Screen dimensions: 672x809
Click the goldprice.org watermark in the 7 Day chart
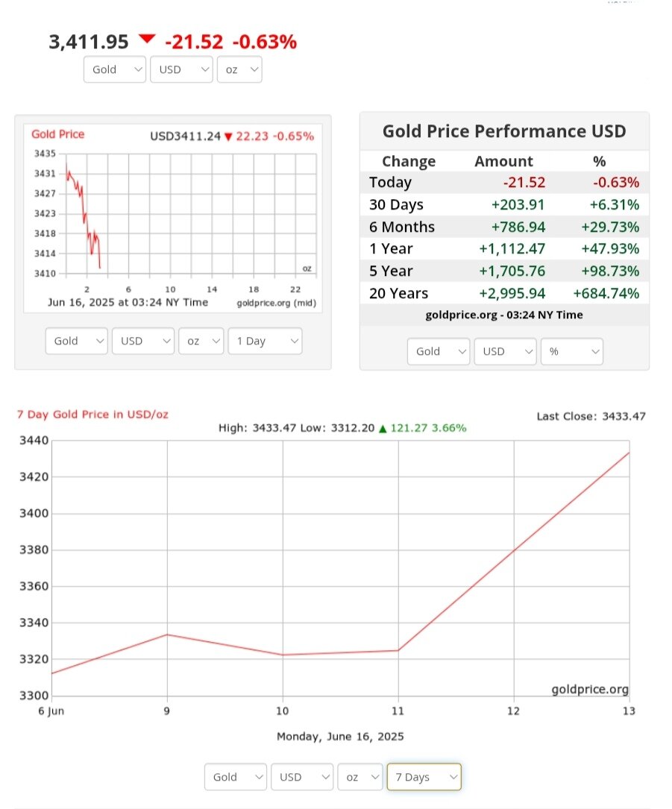[x=590, y=690]
